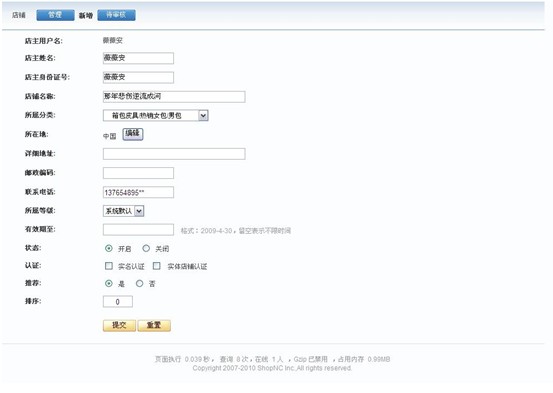553x393 pixels.
Task: Select 否 for 推荐
Action: tap(139, 283)
